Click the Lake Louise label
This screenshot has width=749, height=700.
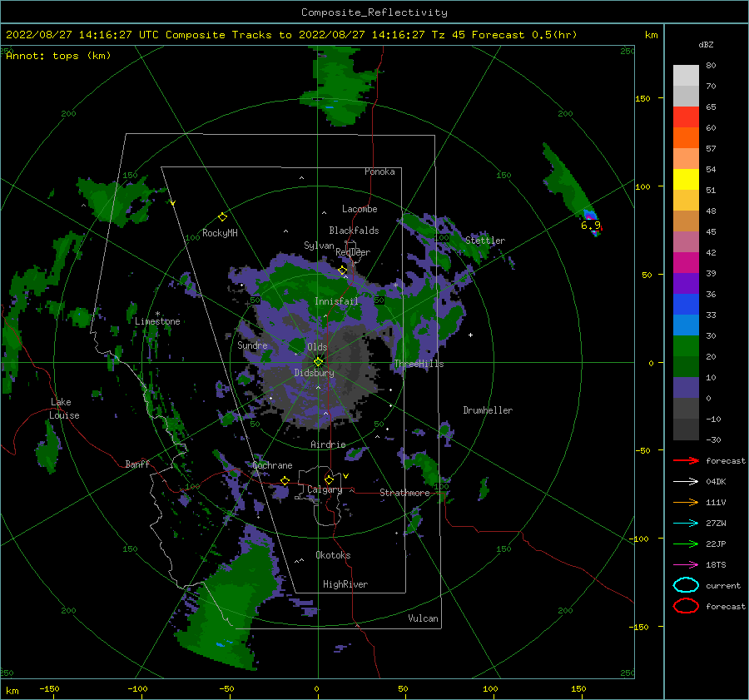click(x=64, y=409)
